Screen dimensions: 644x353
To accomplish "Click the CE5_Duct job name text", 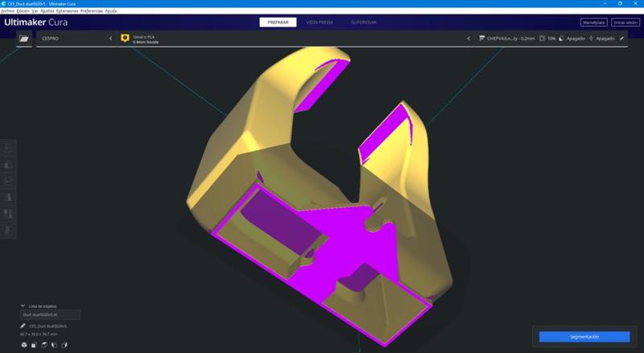I will (48, 326).
